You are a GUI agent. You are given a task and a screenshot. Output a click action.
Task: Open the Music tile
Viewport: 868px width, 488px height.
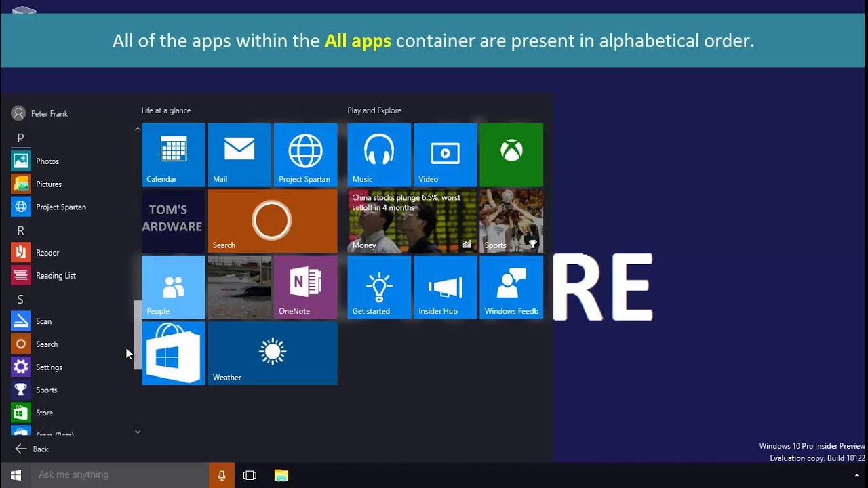(379, 155)
